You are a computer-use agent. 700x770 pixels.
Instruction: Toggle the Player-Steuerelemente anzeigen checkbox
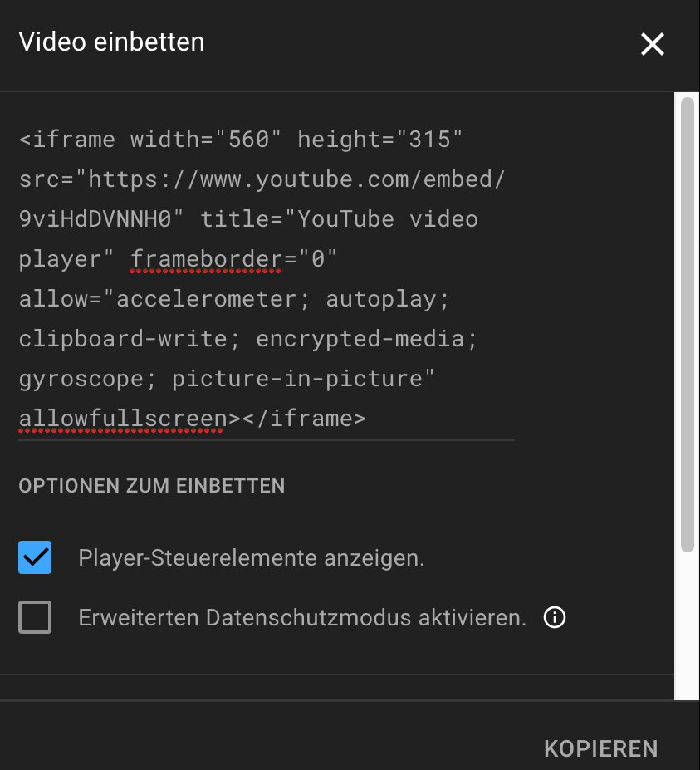(x=34, y=557)
